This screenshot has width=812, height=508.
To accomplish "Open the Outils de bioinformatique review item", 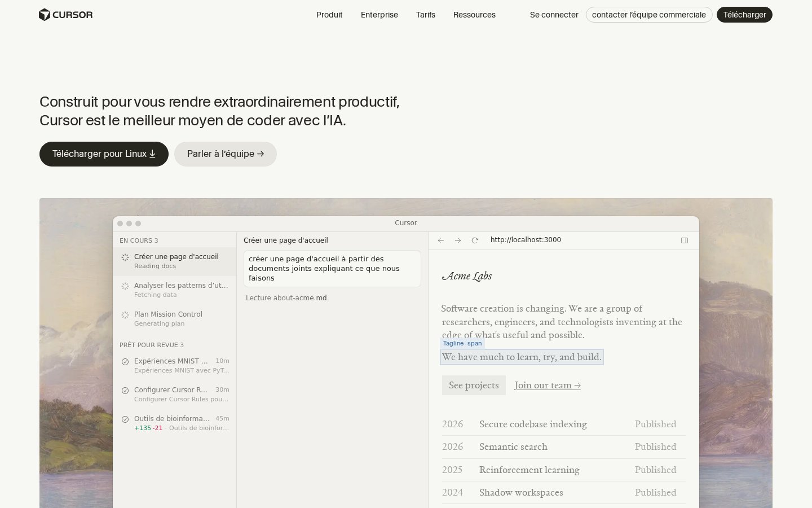I will click(175, 423).
